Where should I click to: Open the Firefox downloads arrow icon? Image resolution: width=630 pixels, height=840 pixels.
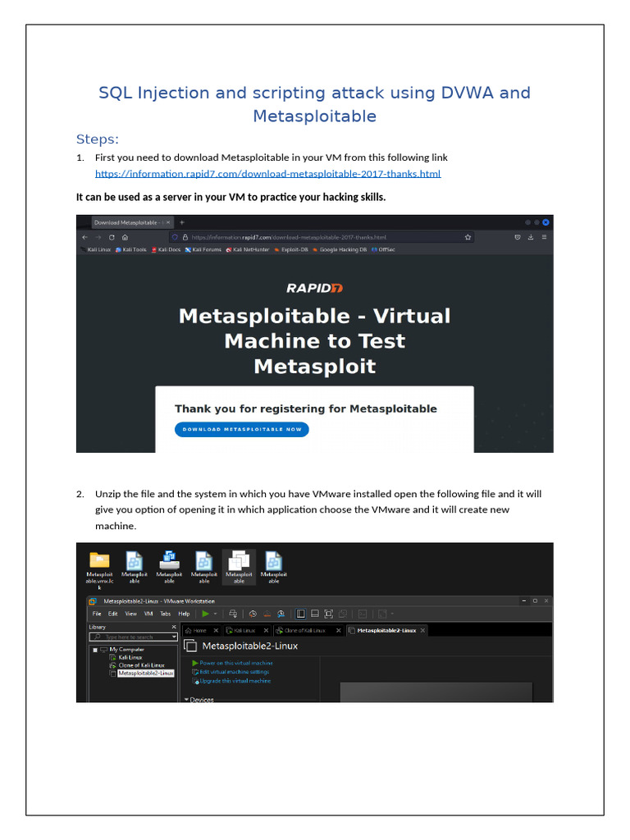tap(531, 237)
